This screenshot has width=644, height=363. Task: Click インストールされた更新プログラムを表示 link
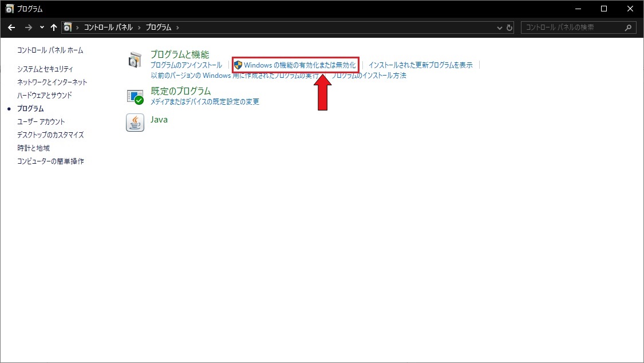tap(421, 65)
